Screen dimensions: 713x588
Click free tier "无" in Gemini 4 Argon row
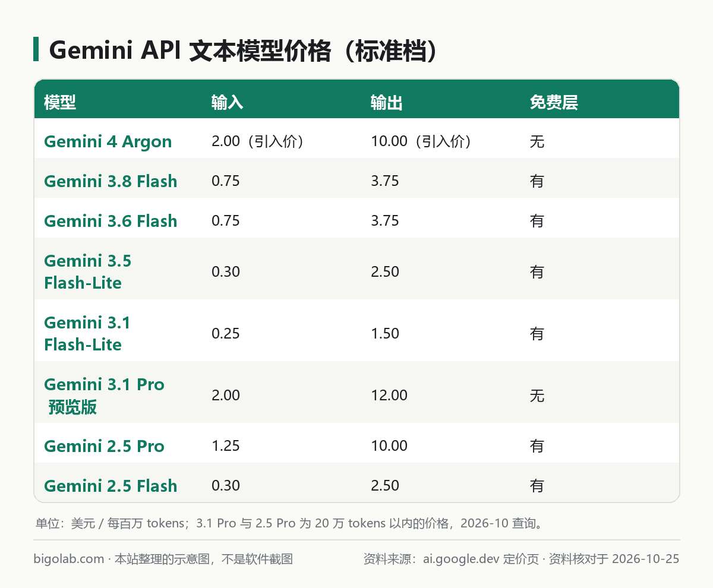537,141
